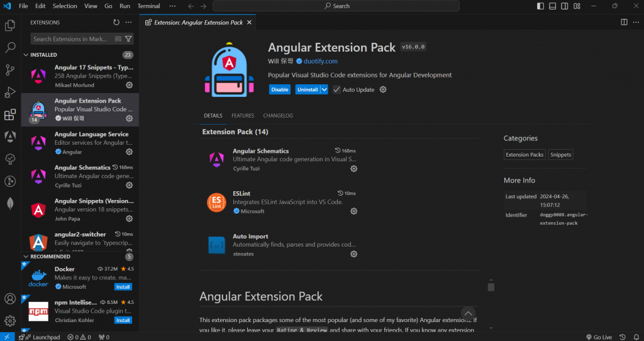Select the Extensions view icon
Viewport: 644px width, 341px height.
pos(10,115)
